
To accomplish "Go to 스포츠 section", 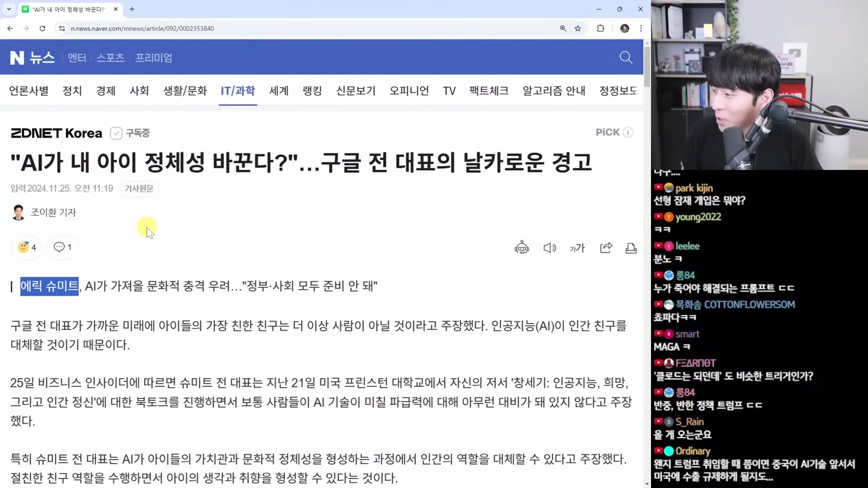I will [x=110, y=57].
